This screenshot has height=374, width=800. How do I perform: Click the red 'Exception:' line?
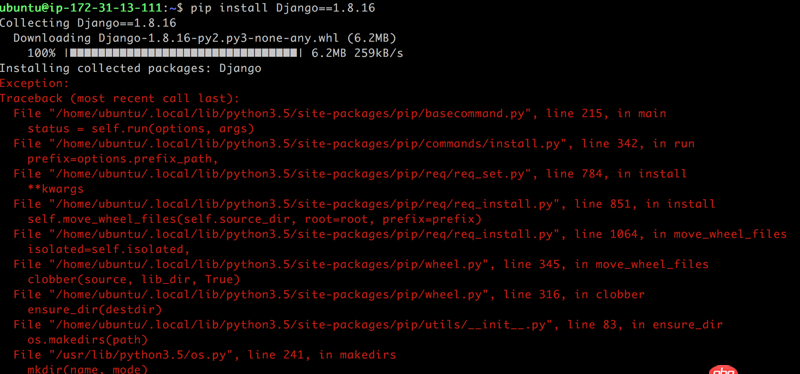tap(35, 83)
